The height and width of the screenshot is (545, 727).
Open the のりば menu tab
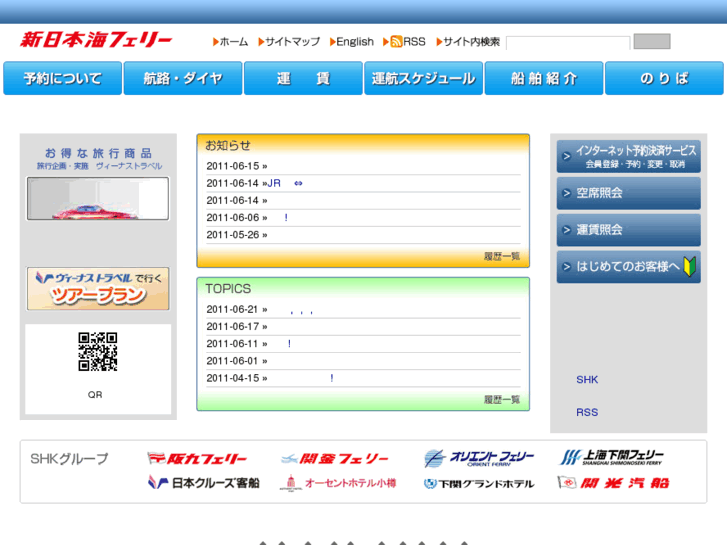click(664, 78)
